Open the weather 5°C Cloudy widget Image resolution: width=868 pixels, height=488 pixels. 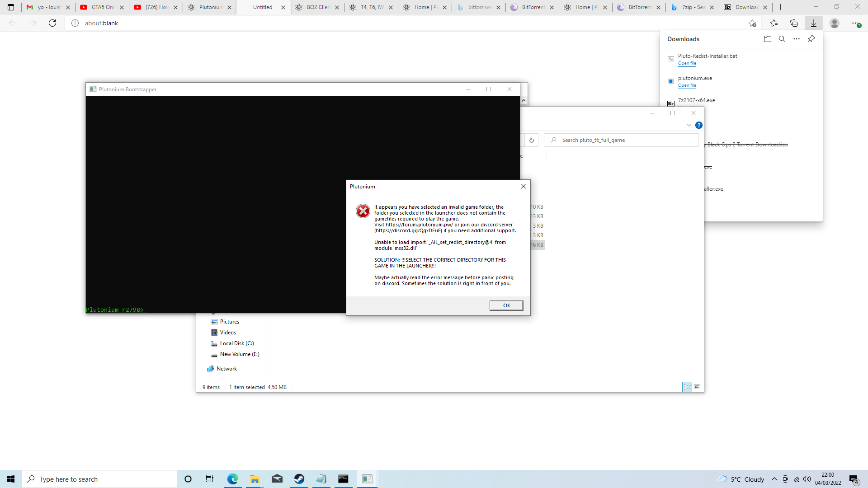(x=741, y=479)
